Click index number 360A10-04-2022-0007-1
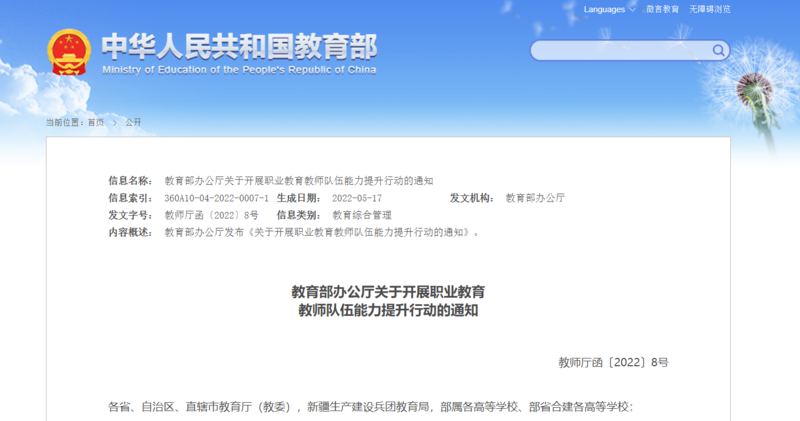The height and width of the screenshot is (421, 800). (216, 198)
